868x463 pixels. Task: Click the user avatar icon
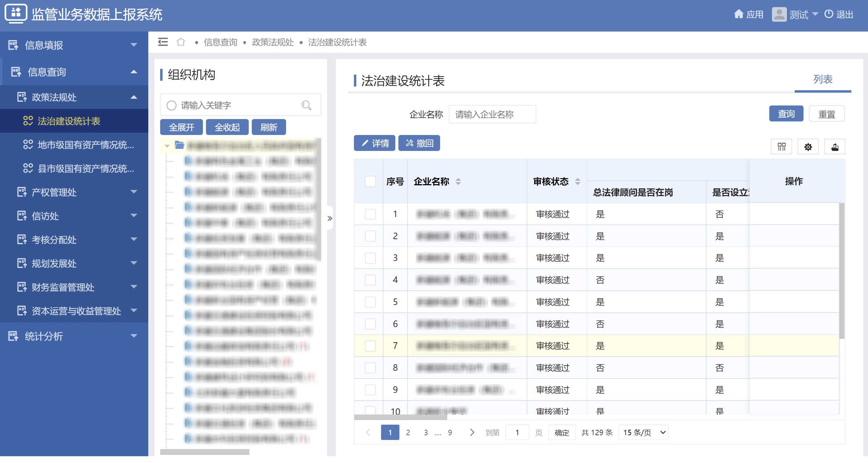[779, 14]
